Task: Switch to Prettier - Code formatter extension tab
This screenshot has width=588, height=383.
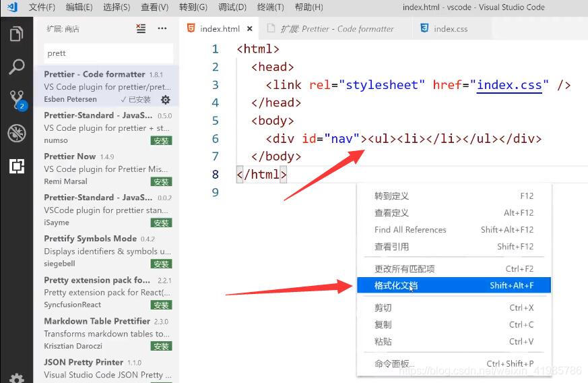Action: click(336, 28)
